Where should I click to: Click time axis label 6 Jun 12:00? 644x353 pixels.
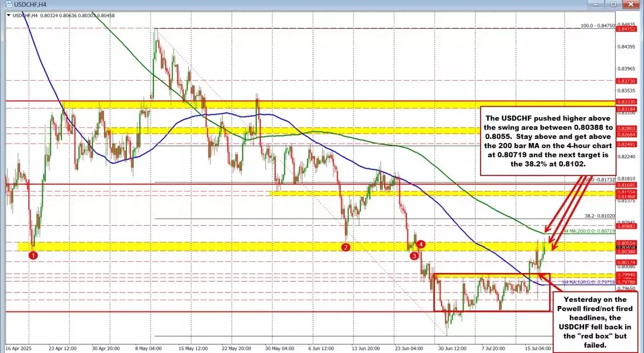pyautogui.click(x=322, y=347)
